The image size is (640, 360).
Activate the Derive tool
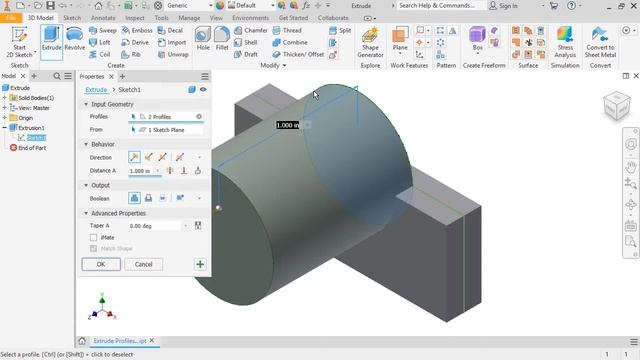(135, 42)
